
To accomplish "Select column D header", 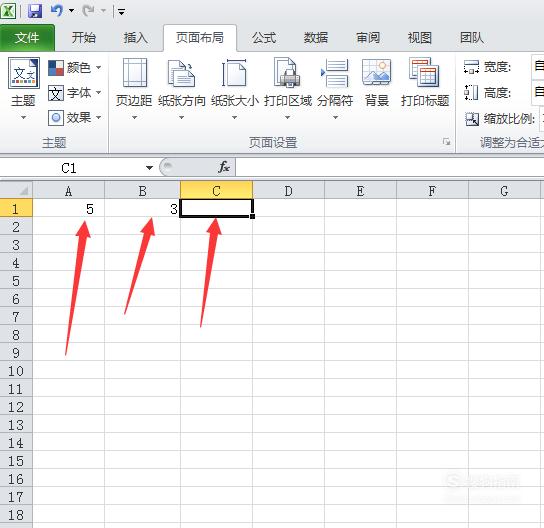I will (x=288, y=190).
